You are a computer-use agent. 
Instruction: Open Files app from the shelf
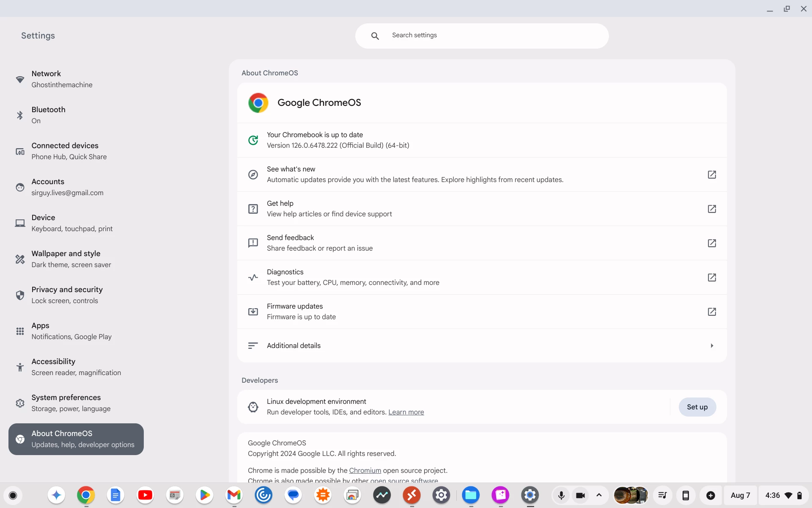471,495
